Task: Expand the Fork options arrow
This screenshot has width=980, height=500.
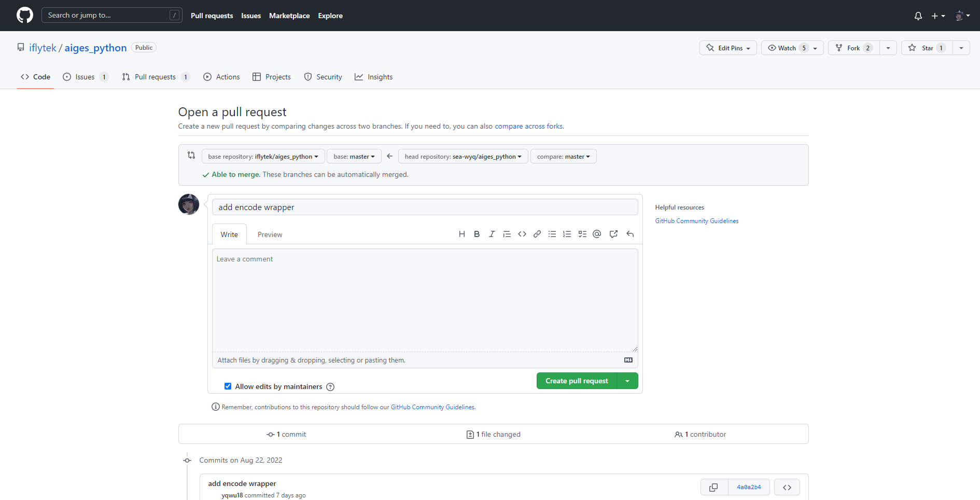Action: (x=888, y=48)
